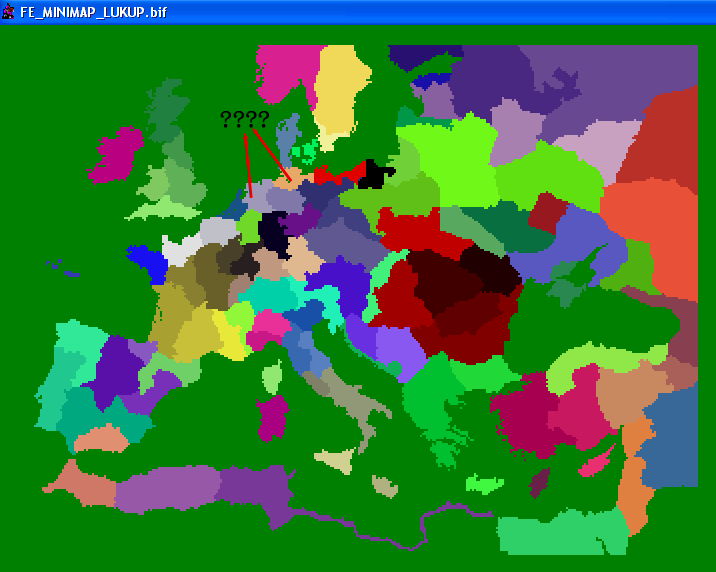This screenshot has width=716, height=572.
Task: Click the near-black navy region beside the Low Countries
Action: point(273,233)
